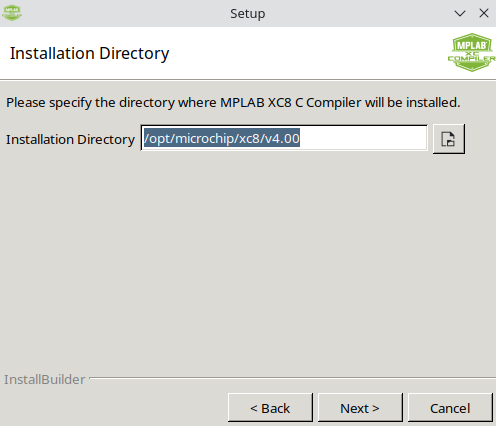Click the InstallBuilder label

[45, 380]
